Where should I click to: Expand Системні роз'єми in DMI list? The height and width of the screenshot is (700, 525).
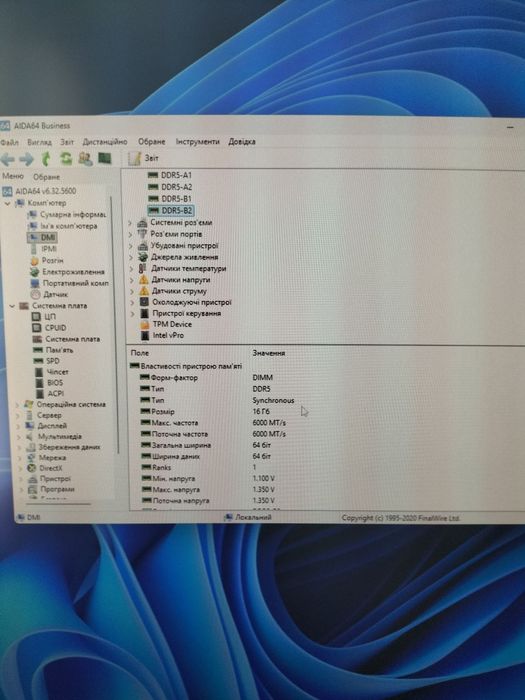pos(130,223)
